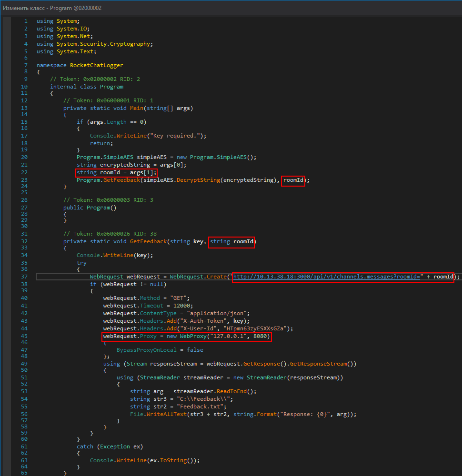Click the Изменить класс window title bar

[52, 7]
